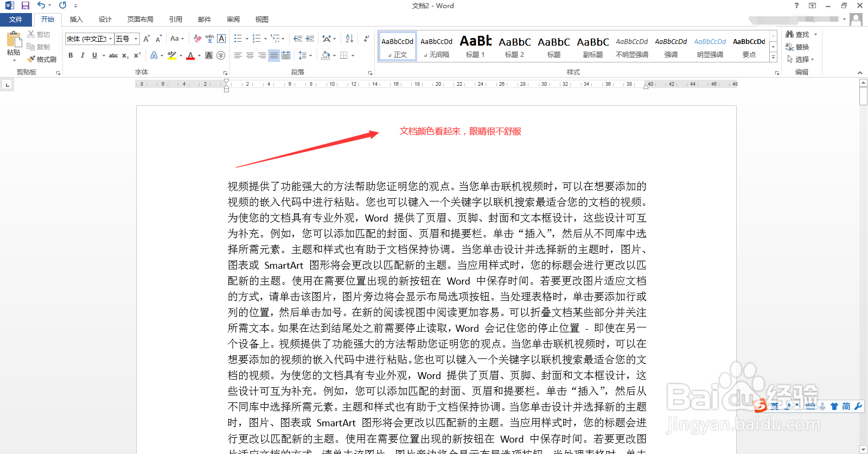Click the Replace (替换) button
The height and width of the screenshot is (454, 868).
[x=797, y=47]
